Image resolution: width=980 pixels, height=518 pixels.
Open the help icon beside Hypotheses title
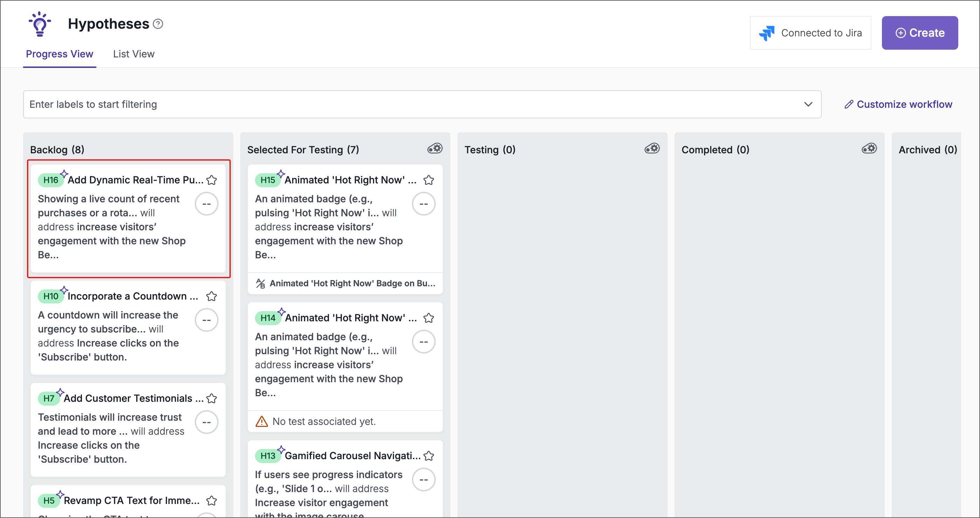click(x=158, y=24)
